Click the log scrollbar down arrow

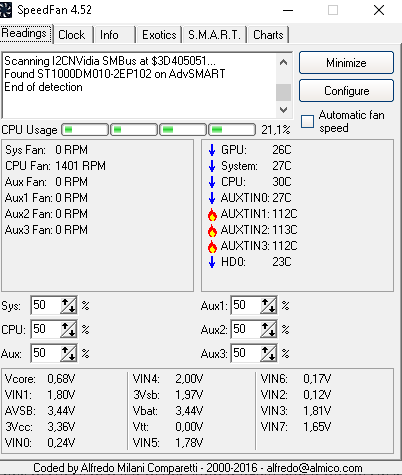click(283, 110)
